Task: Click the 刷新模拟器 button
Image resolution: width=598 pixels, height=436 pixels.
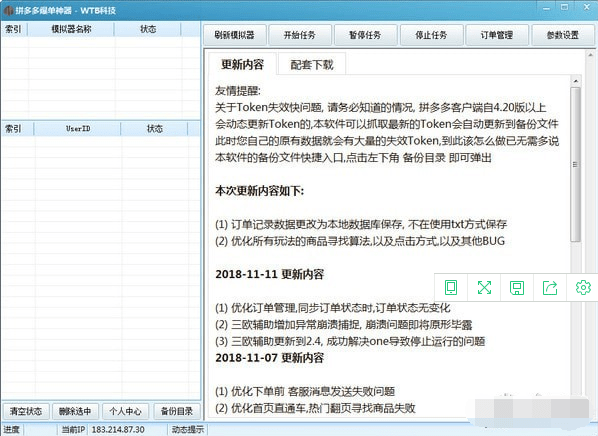Action: [x=235, y=35]
